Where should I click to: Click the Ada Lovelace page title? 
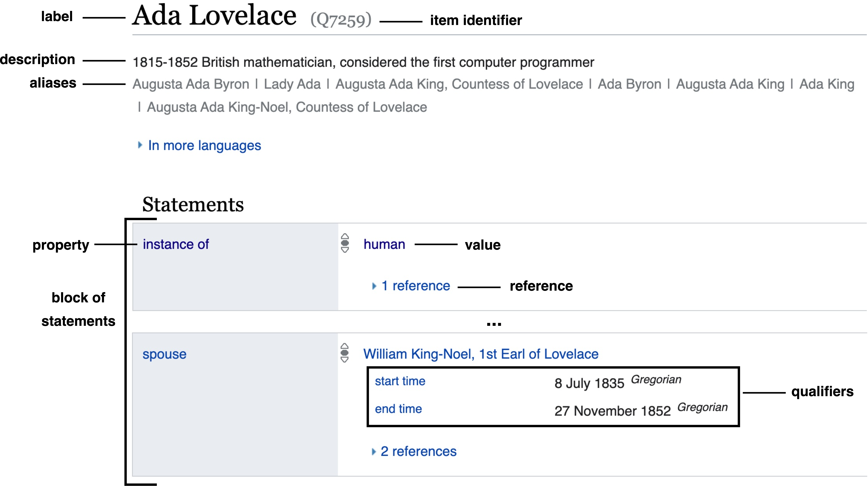214,16
